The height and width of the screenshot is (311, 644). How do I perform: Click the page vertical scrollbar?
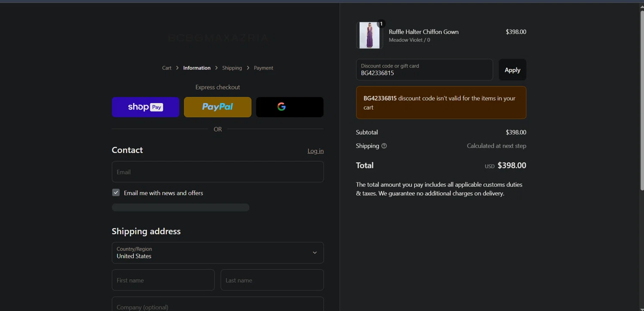(641, 99)
